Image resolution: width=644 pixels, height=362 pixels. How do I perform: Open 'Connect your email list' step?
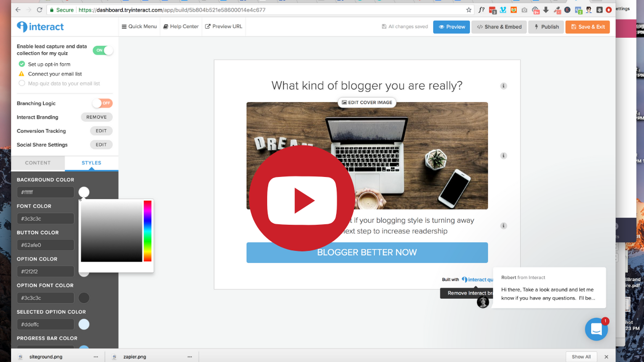pyautogui.click(x=55, y=74)
